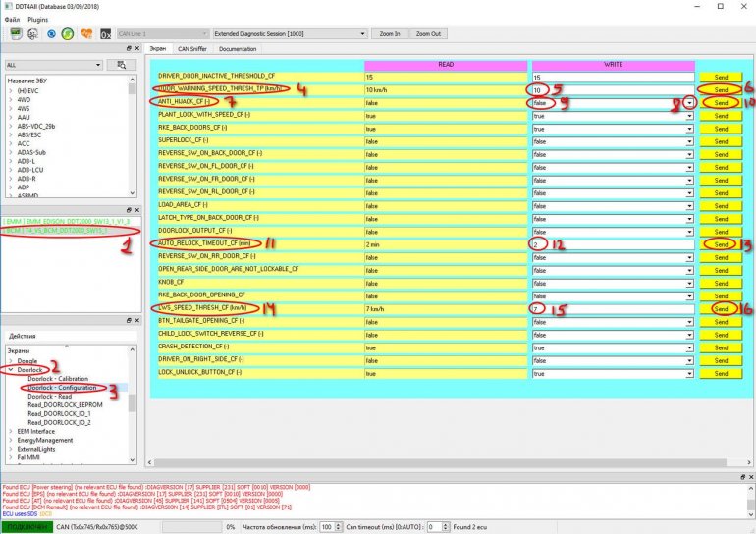This screenshot has width=756, height=534.
Task: Click the green round toolbar icon
Action: click(67, 33)
